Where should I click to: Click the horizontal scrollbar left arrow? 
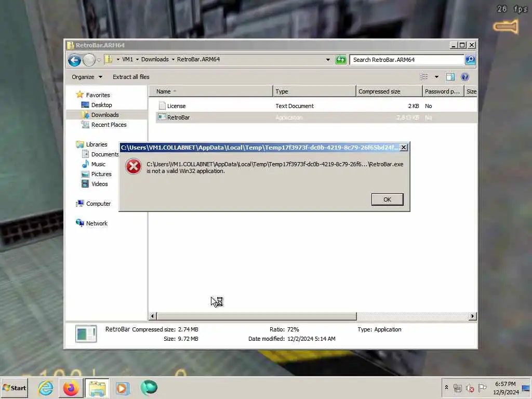[152, 316]
